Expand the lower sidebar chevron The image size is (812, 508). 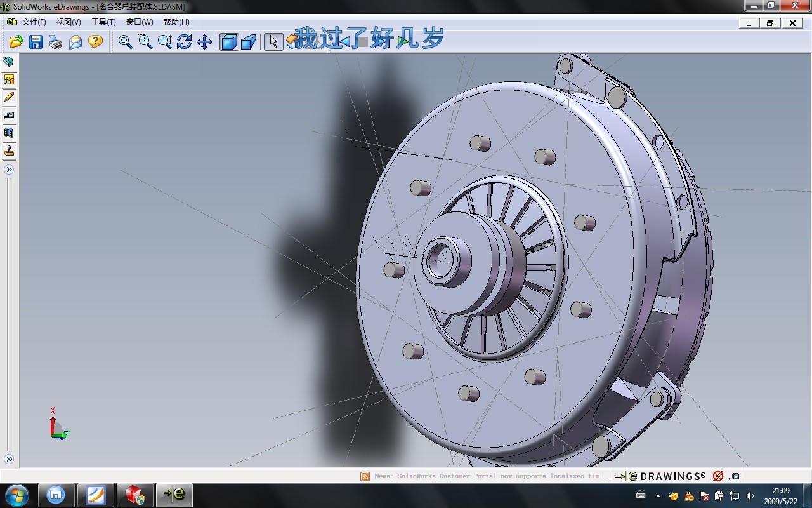[x=9, y=459]
